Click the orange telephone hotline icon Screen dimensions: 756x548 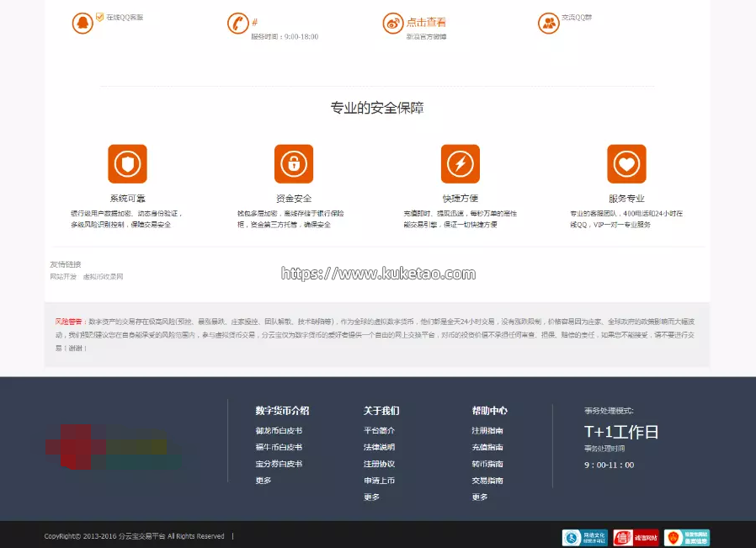(x=237, y=23)
